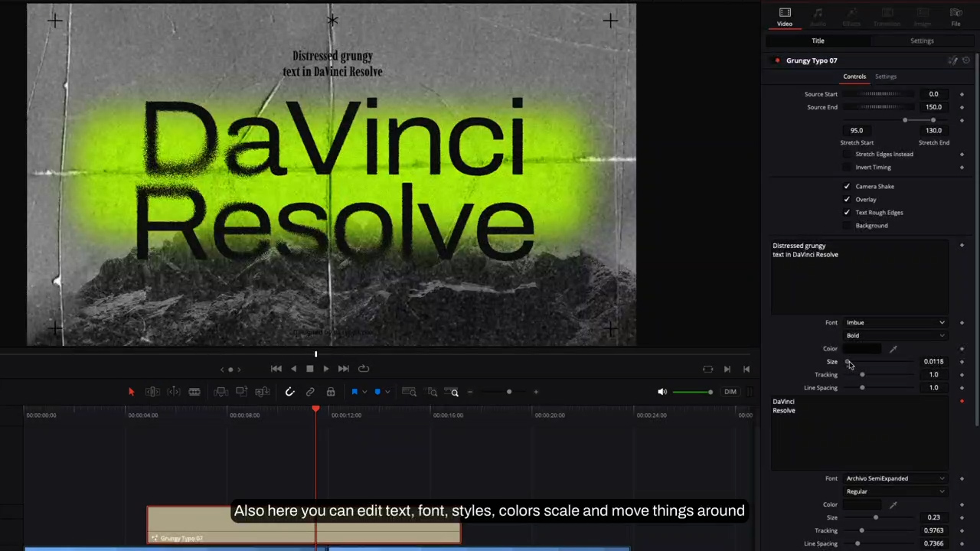Mute audio with the speaker icon

[662, 392]
